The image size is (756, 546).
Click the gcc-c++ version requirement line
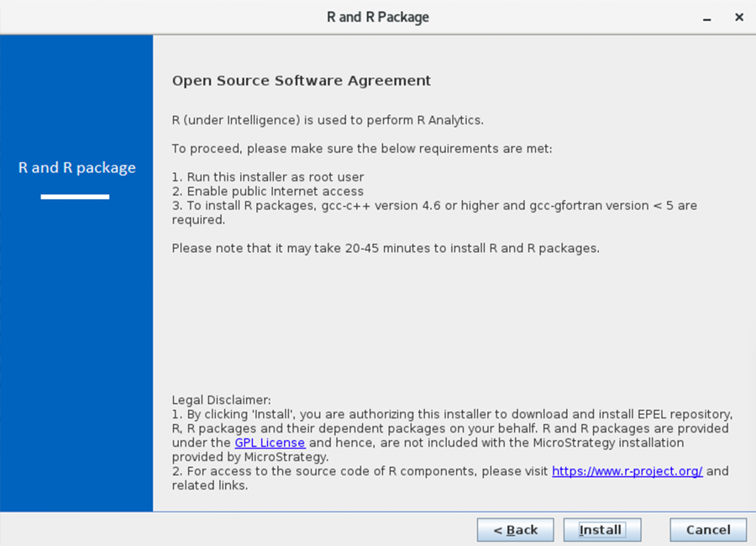[434, 206]
